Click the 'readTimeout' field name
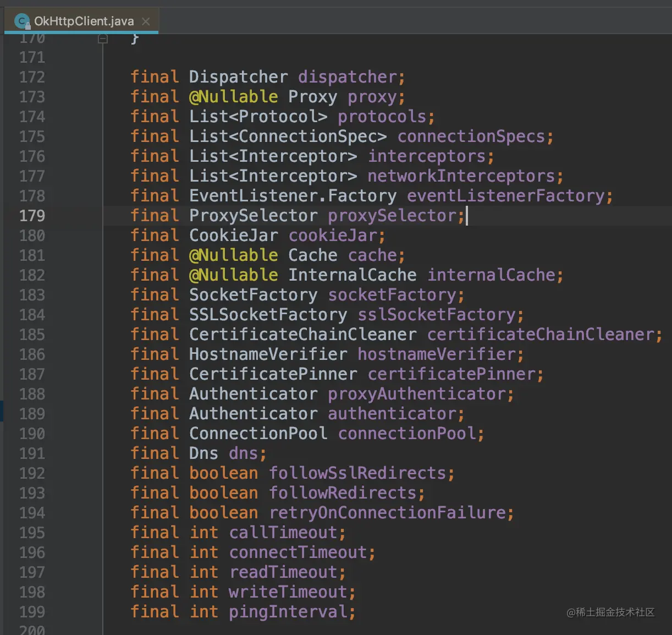 click(283, 572)
